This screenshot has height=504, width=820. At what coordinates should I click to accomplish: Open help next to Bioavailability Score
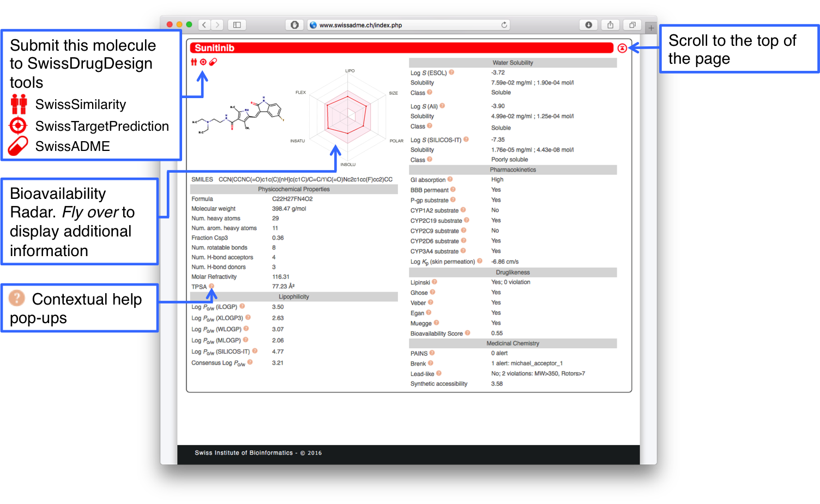pyautogui.click(x=467, y=333)
